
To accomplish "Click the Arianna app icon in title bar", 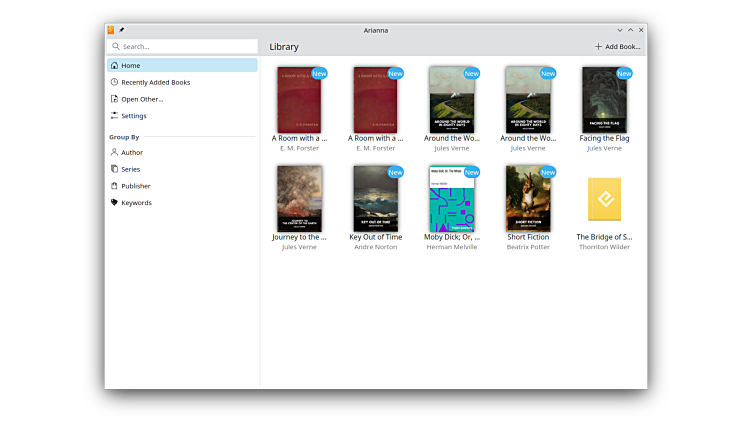I will pyautogui.click(x=111, y=30).
